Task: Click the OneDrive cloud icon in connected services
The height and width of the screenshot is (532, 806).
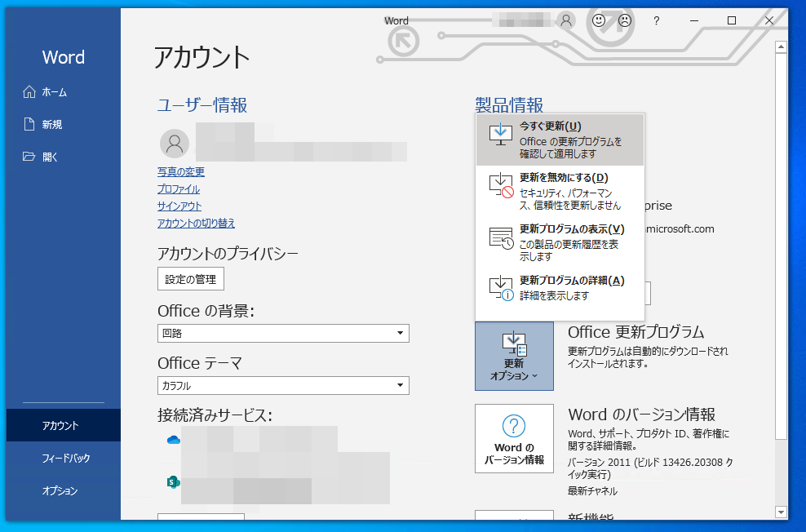Action: point(174,440)
